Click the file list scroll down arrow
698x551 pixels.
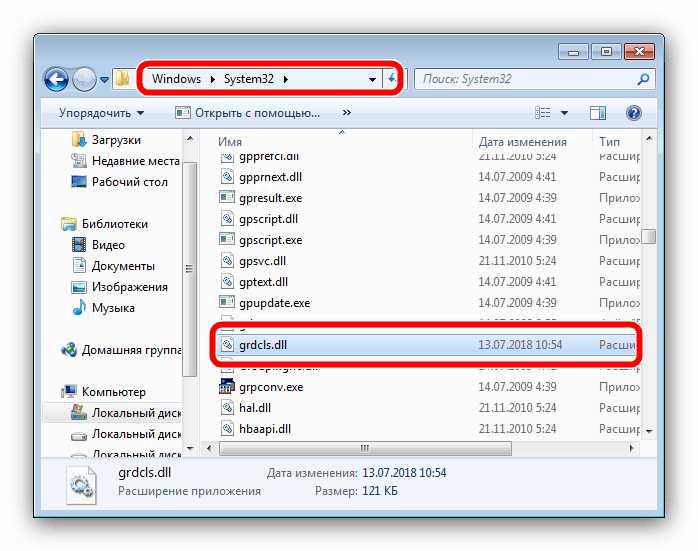tap(649, 431)
